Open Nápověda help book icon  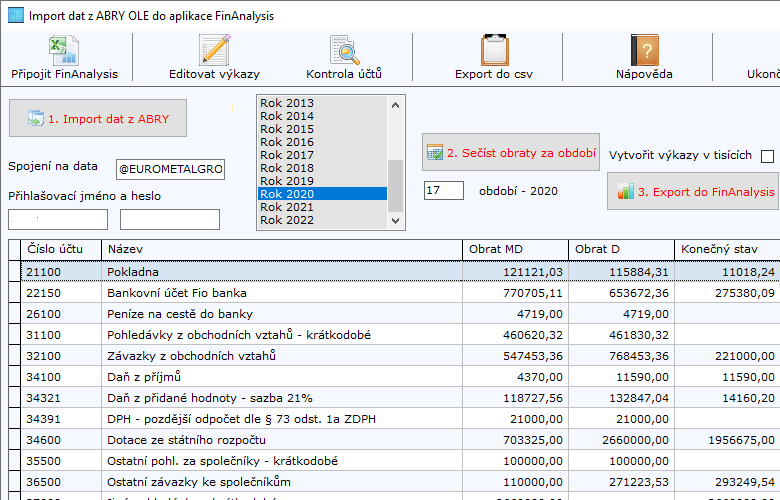click(645, 50)
